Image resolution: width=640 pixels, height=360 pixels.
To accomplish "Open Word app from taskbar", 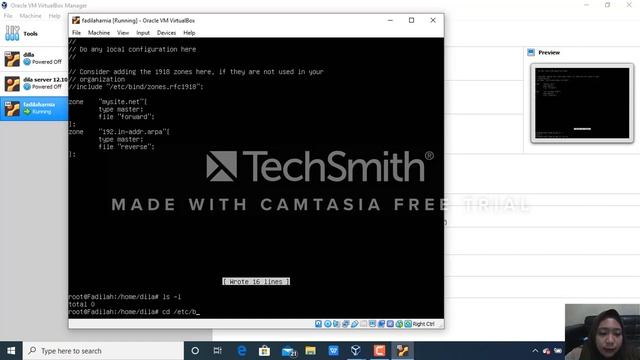I will click(x=333, y=351).
